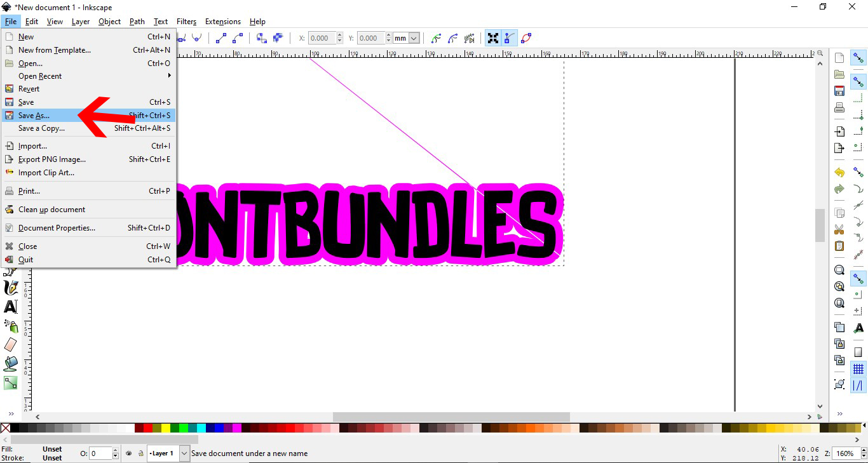Open the Layer 1 dropdown arrow
The image size is (868, 463).
[184, 453]
